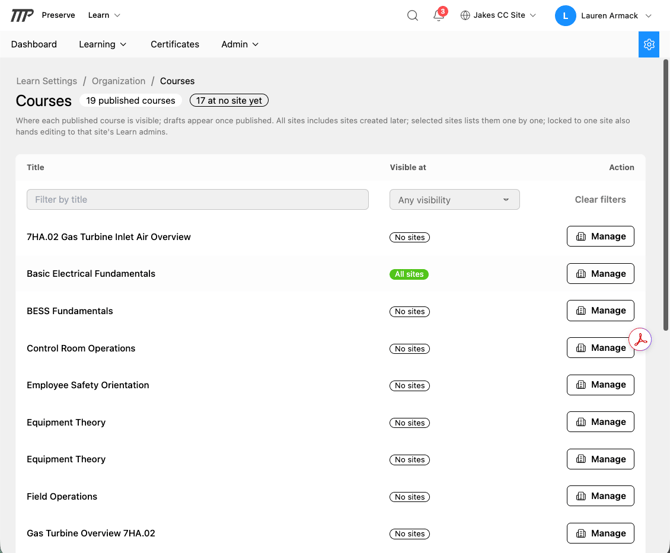Click the TTP logo icon
Viewport: 670px width, 553px height.
22,15
